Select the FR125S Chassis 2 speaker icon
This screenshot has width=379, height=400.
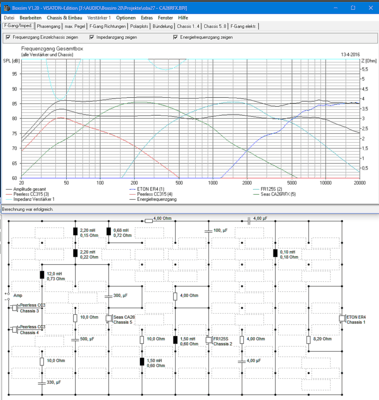pos(209,340)
